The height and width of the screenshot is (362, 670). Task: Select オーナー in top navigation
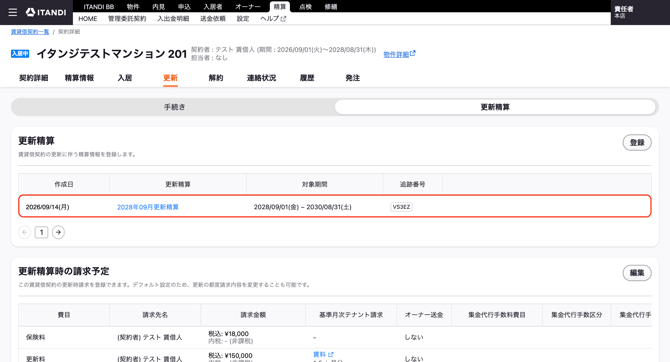click(248, 7)
